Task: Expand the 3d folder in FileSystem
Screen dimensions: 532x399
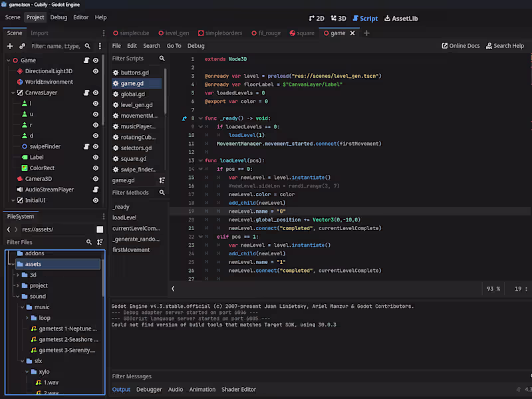Action: click(x=16, y=275)
